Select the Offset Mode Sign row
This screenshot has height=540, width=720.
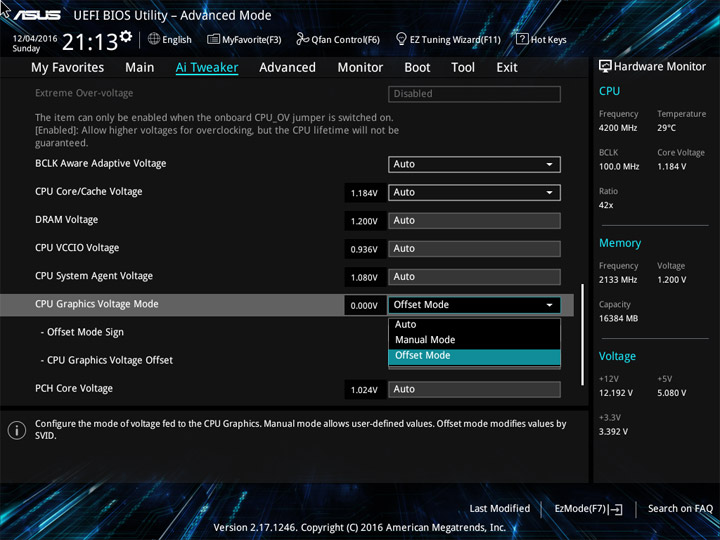82,332
